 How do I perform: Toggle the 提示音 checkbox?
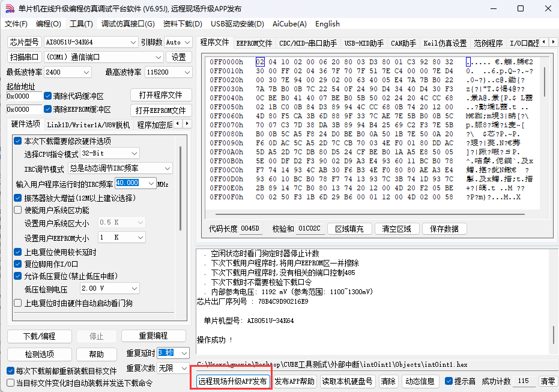pos(449,381)
